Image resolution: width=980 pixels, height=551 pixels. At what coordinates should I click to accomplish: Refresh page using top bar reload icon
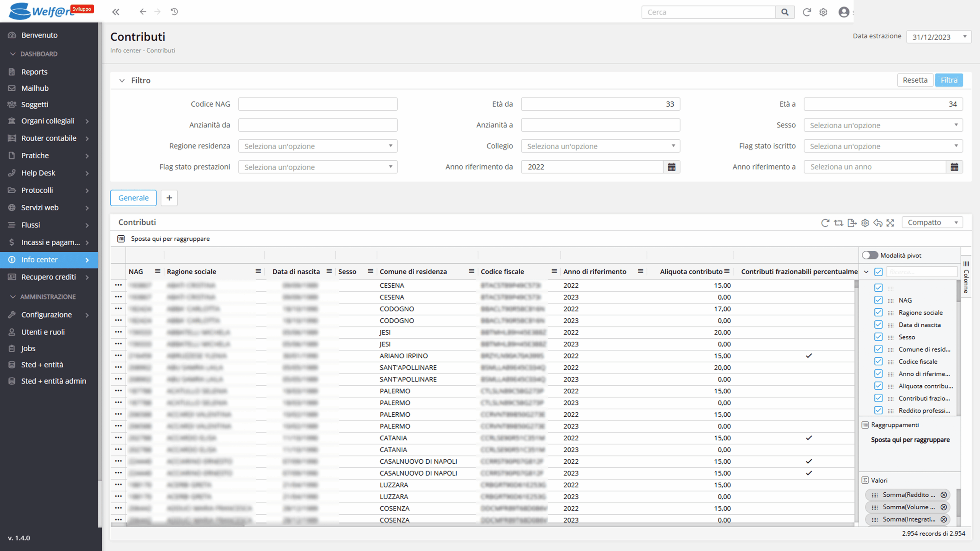coord(807,12)
